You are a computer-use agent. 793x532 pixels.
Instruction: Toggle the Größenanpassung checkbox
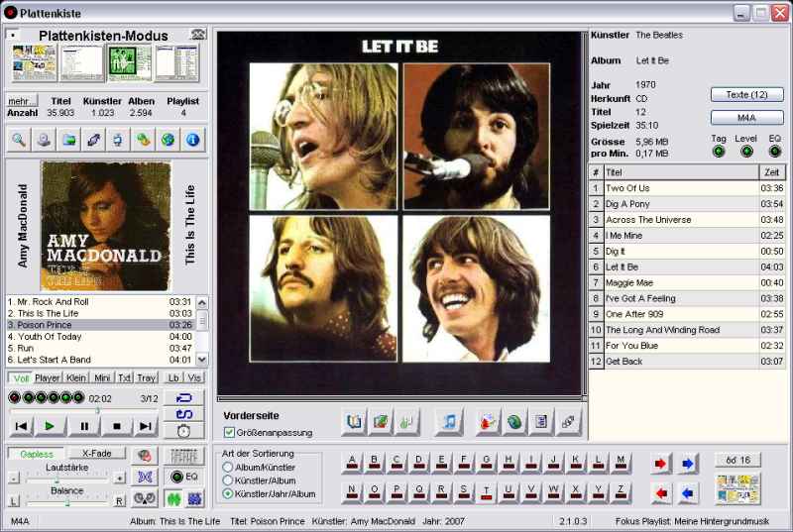[230, 432]
